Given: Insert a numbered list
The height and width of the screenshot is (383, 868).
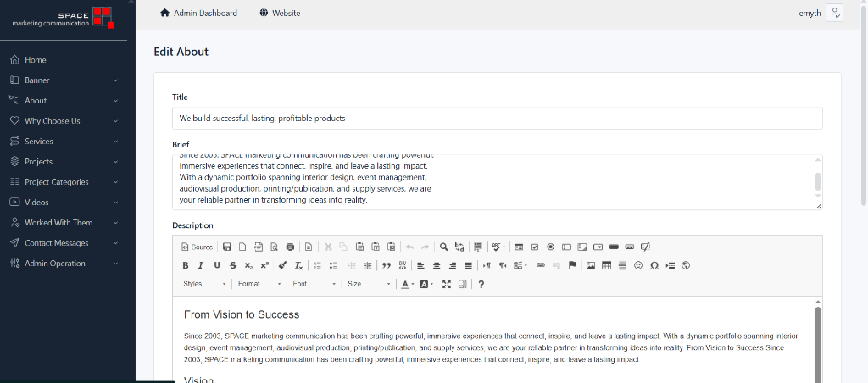Looking at the screenshot, I should [x=317, y=266].
